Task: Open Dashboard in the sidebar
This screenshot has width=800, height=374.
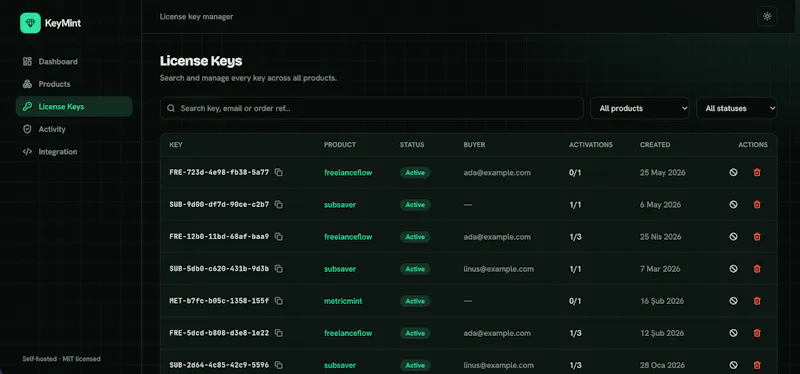Action: 74,62
